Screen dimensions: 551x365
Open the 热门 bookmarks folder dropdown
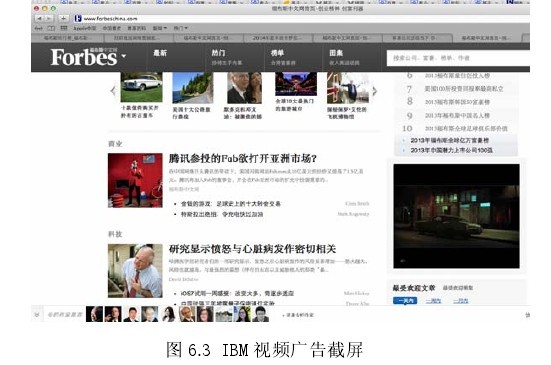coord(181,28)
